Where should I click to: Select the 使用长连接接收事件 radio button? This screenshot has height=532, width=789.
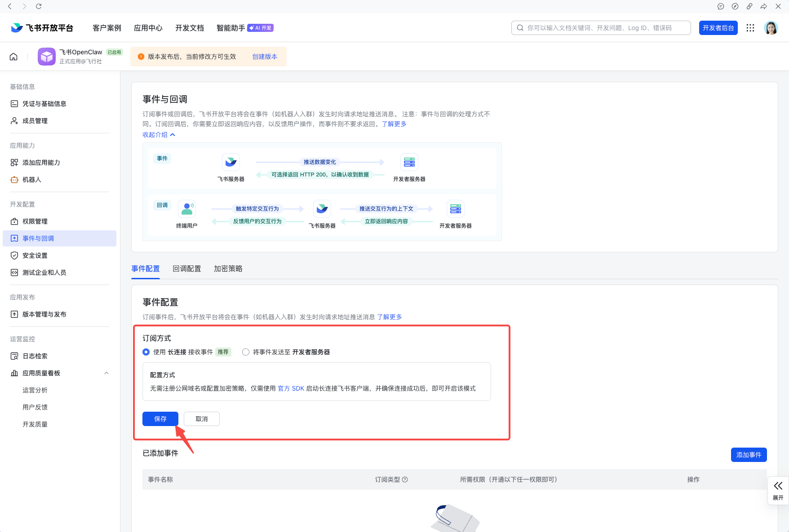click(146, 352)
